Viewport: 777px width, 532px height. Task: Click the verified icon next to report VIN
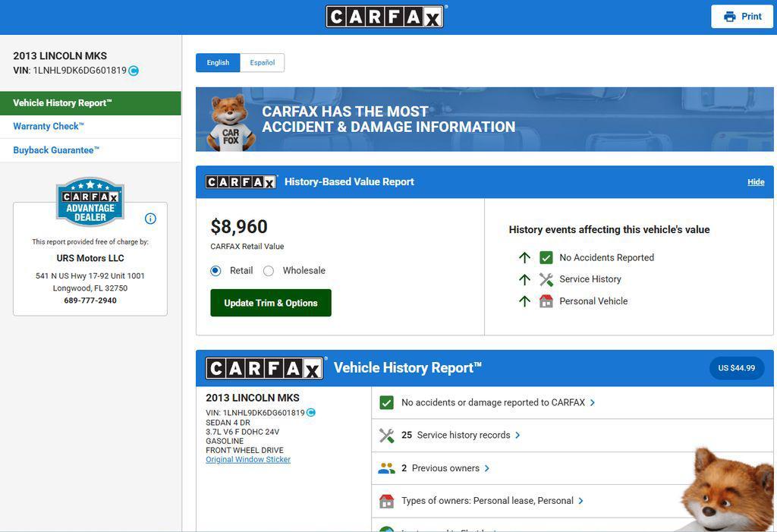310,413
